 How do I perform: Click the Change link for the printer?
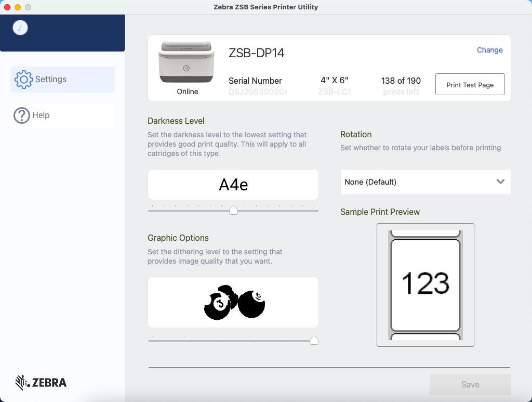coord(489,50)
